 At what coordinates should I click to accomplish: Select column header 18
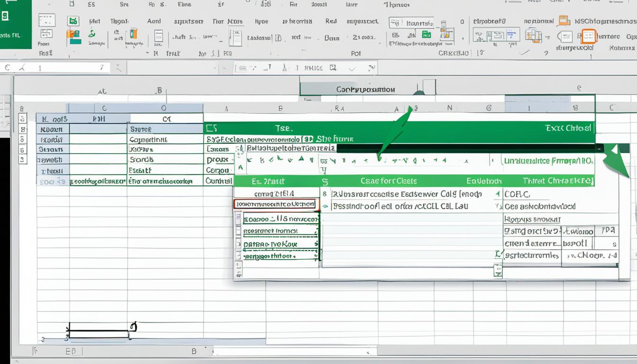coord(575,108)
